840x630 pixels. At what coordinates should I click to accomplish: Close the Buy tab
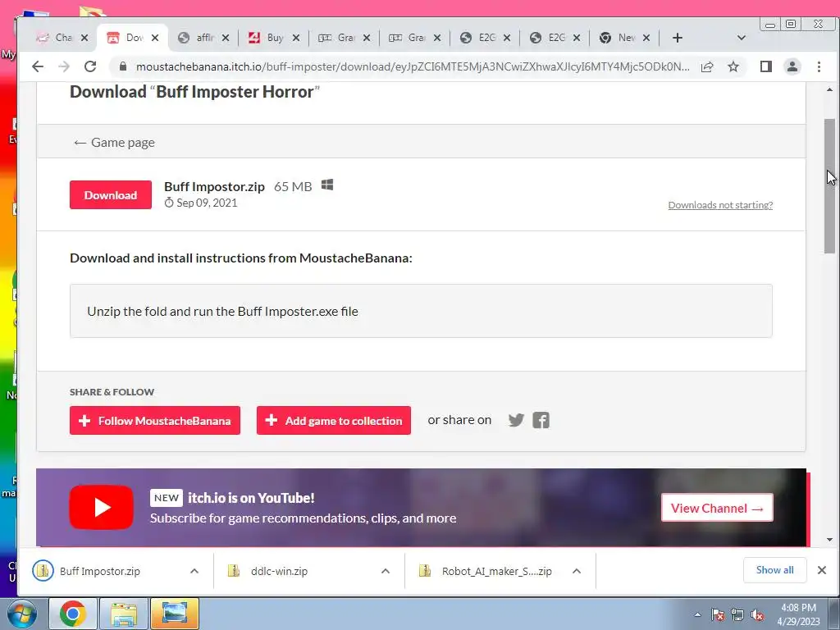[295, 38]
